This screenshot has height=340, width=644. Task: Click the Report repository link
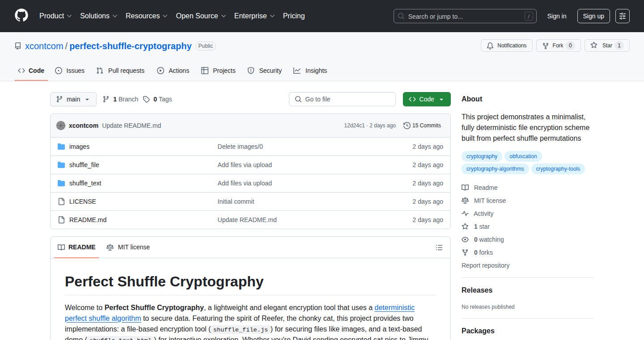click(x=486, y=265)
